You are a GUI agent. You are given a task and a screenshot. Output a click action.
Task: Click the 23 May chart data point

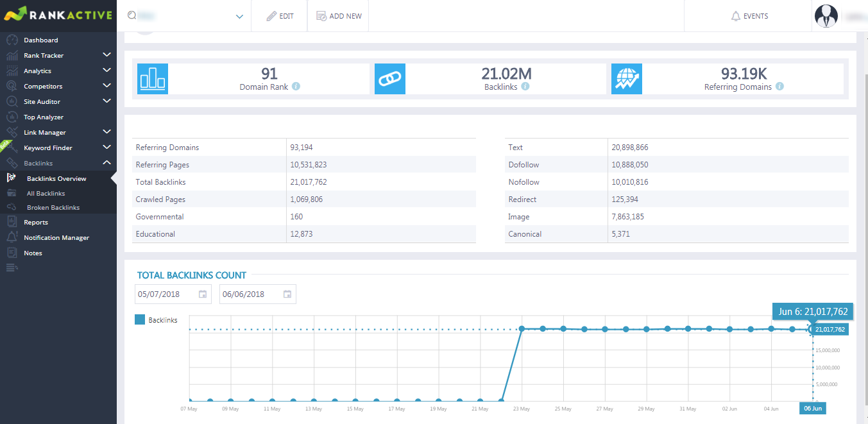point(522,328)
